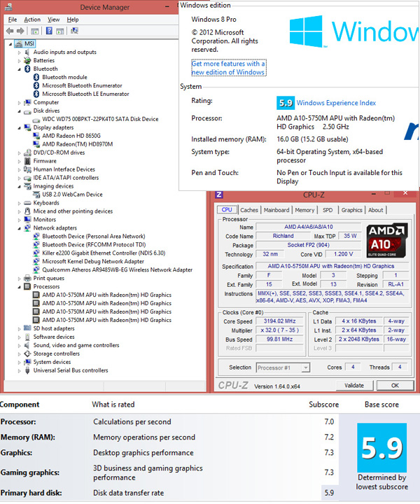Expand the Monitors tree node
The image size is (420, 504).
pos(20,220)
